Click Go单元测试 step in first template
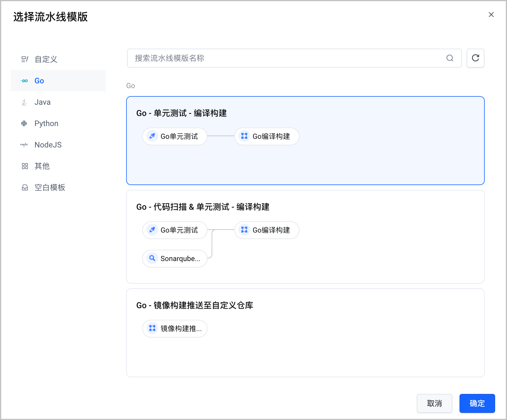 [175, 136]
